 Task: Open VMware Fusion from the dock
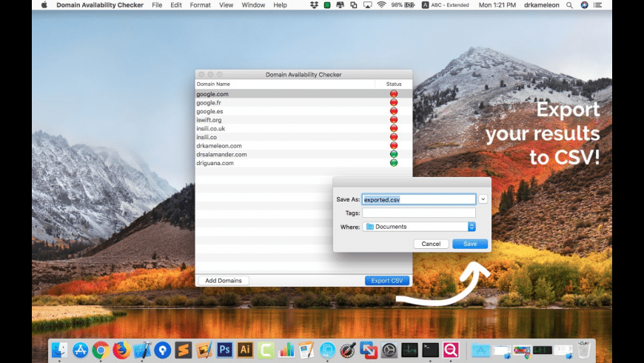[369, 350]
